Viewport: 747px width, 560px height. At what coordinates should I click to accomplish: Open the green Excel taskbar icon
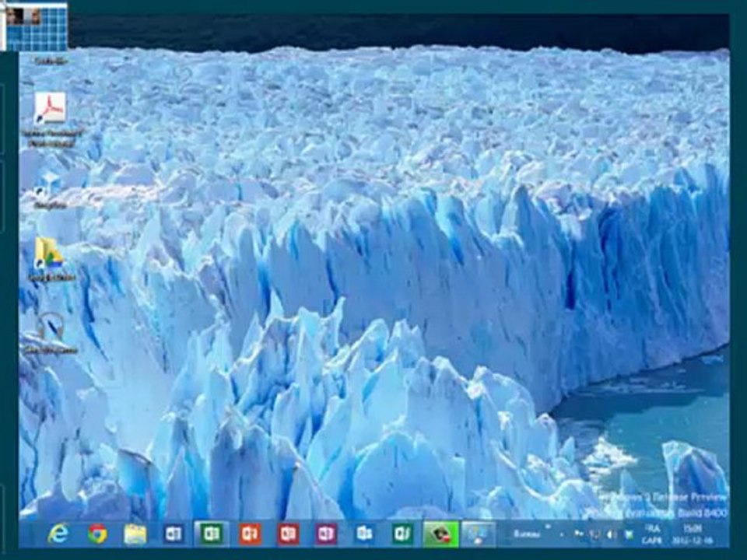pos(212,534)
